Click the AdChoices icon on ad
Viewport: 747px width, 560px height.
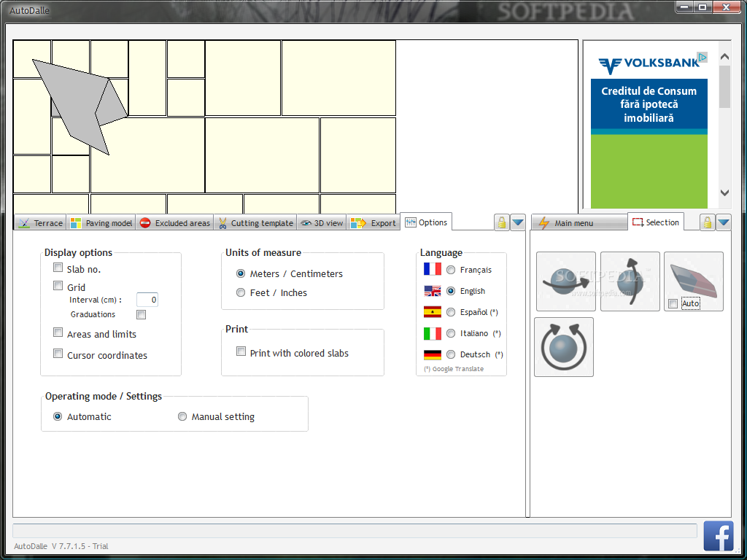(x=703, y=57)
